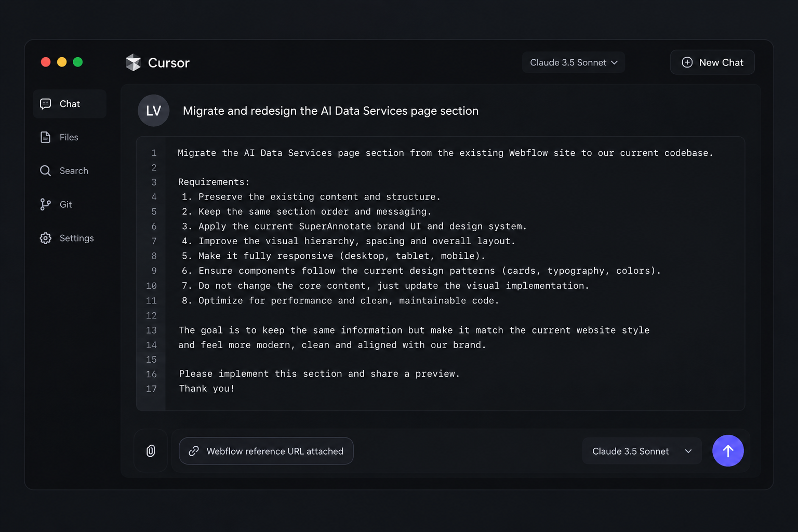This screenshot has width=798, height=532.
Task: Click the Cursor app name text
Action: coord(169,63)
